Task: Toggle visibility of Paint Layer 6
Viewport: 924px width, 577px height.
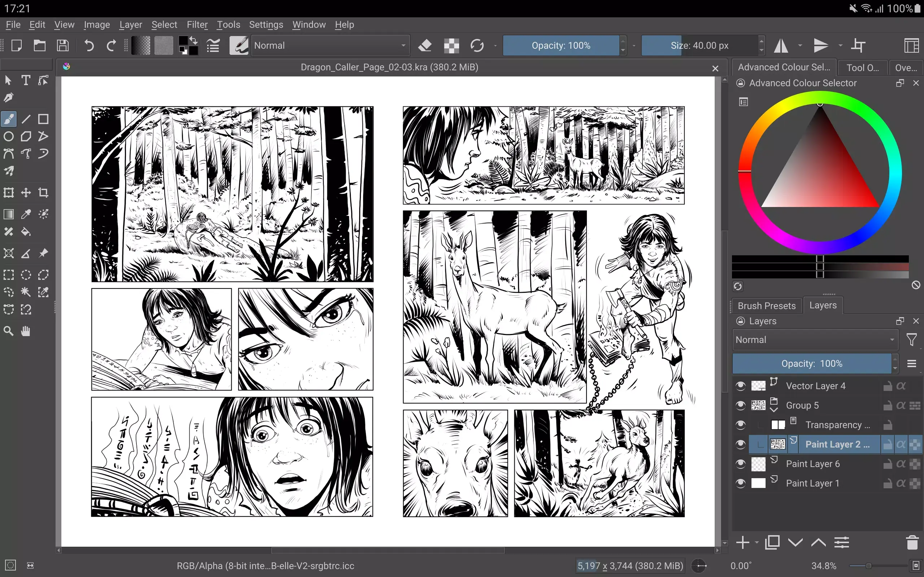Action: tap(741, 464)
